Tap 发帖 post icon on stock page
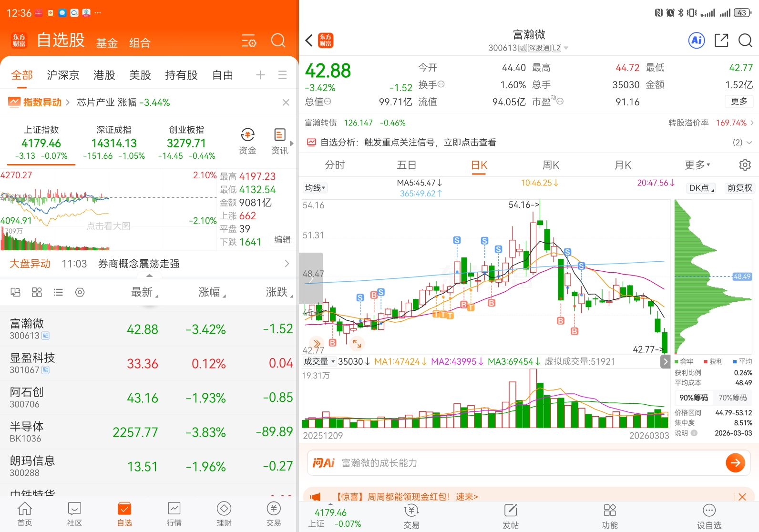The width and height of the screenshot is (759, 532). (x=511, y=516)
